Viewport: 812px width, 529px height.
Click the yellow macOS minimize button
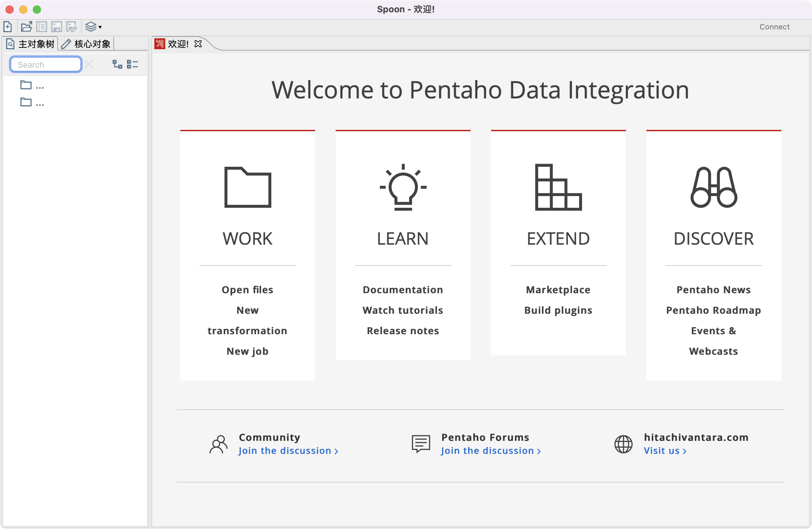(23, 9)
